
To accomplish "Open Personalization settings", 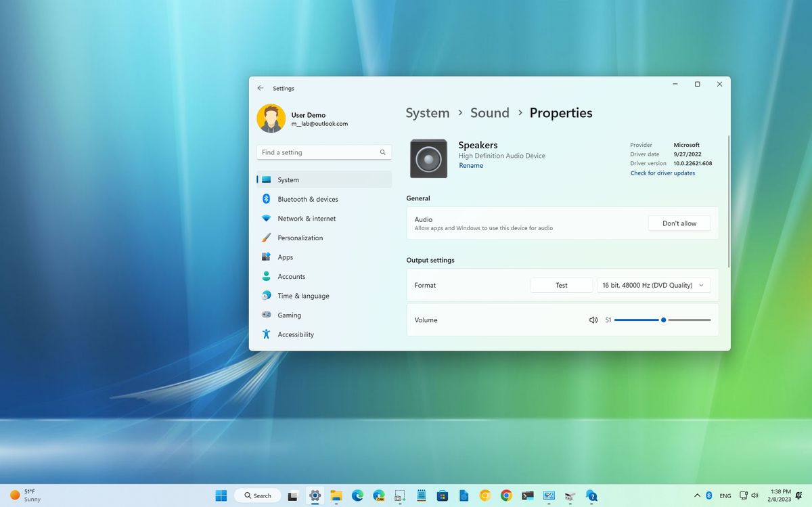I will [x=300, y=238].
